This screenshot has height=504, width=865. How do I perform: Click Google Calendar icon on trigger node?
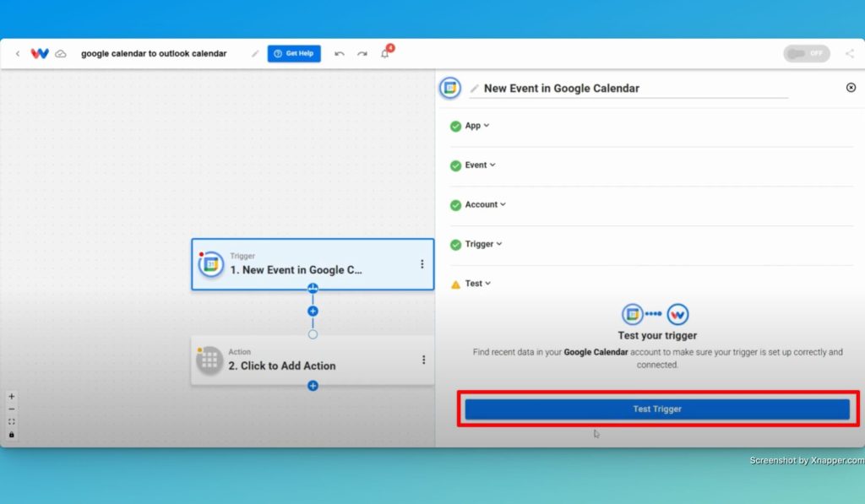coord(210,265)
